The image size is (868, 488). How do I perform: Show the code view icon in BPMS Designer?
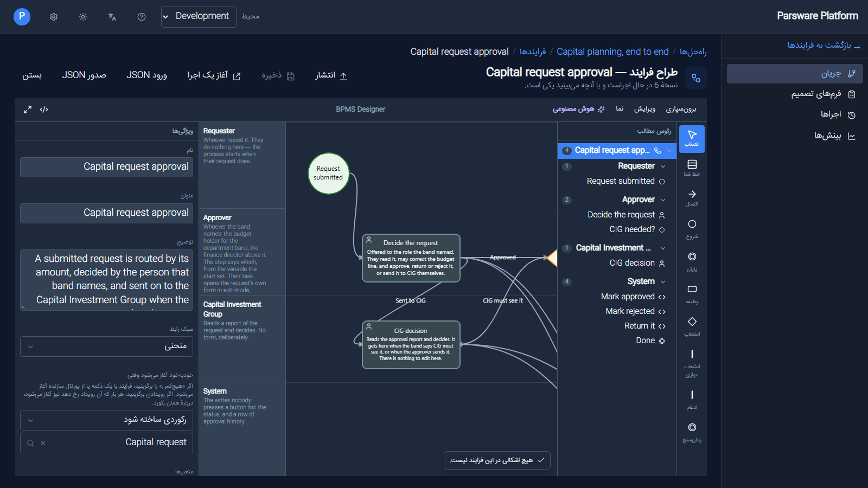tap(44, 110)
